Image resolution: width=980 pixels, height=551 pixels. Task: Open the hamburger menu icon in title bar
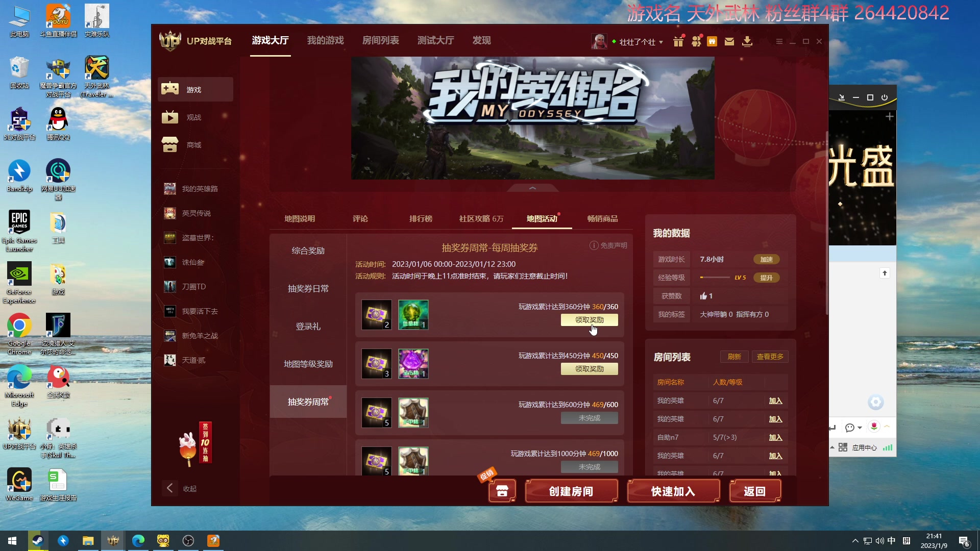(779, 41)
